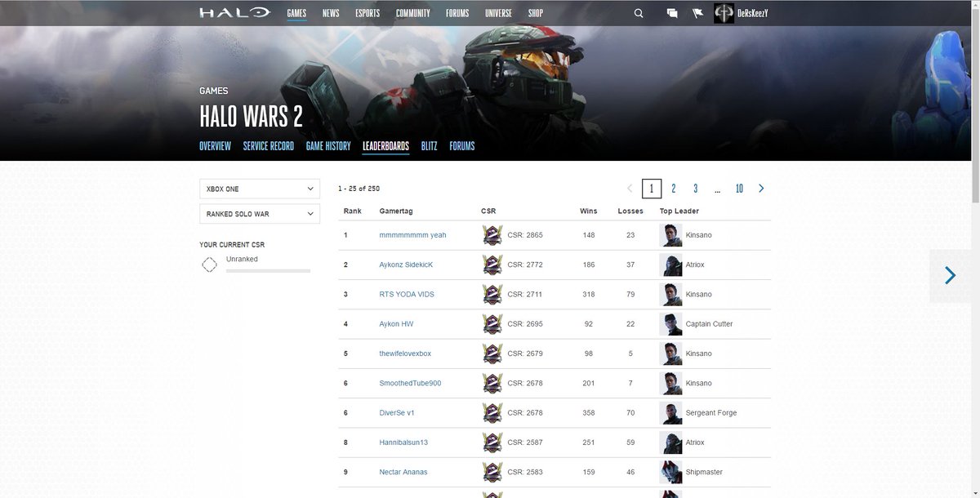
Task: Open Aykon HW gamertag profile
Action: pos(397,324)
